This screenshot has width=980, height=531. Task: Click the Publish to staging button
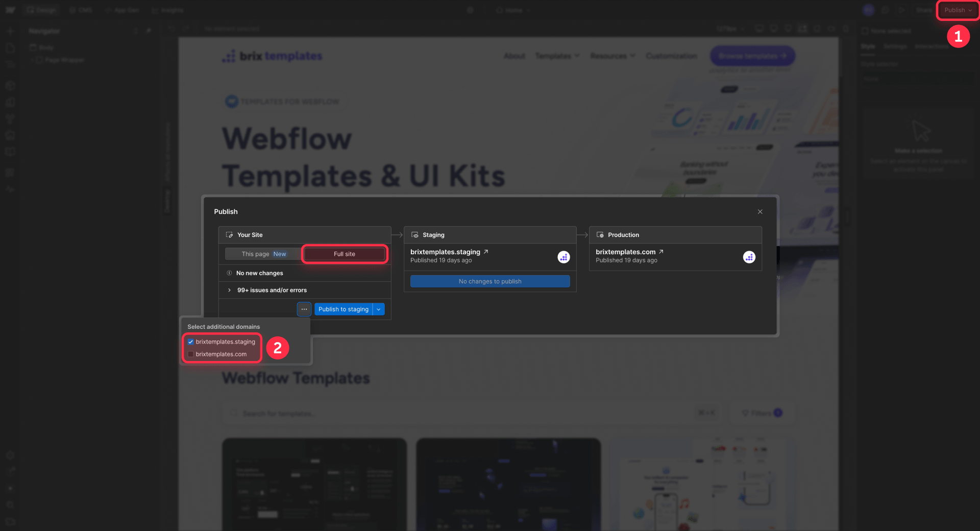point(344,309)
